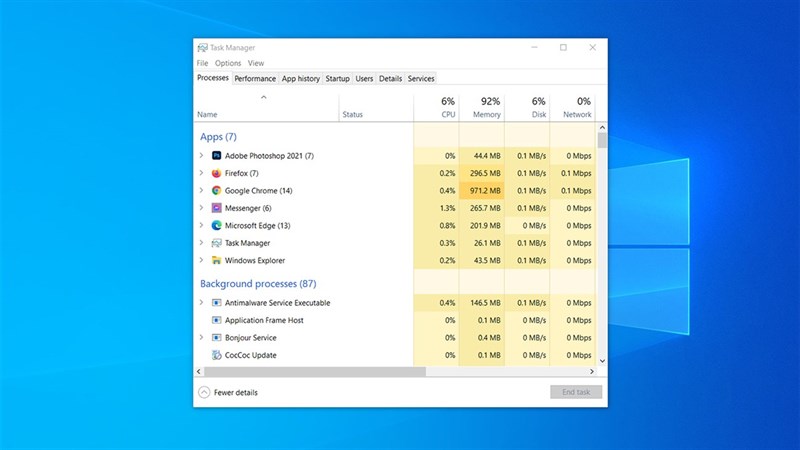Select the Apps (7) group heading

coord(218,137)
